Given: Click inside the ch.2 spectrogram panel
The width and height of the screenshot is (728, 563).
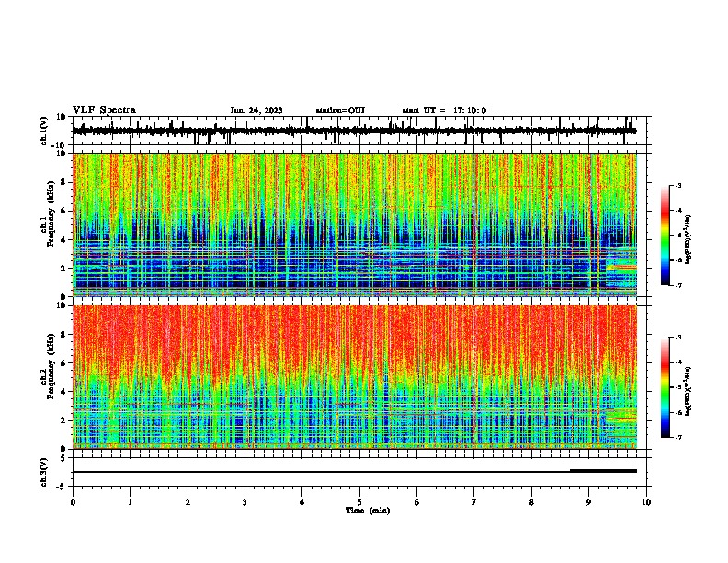Looking at the screenshot, I should coord(354,377).
